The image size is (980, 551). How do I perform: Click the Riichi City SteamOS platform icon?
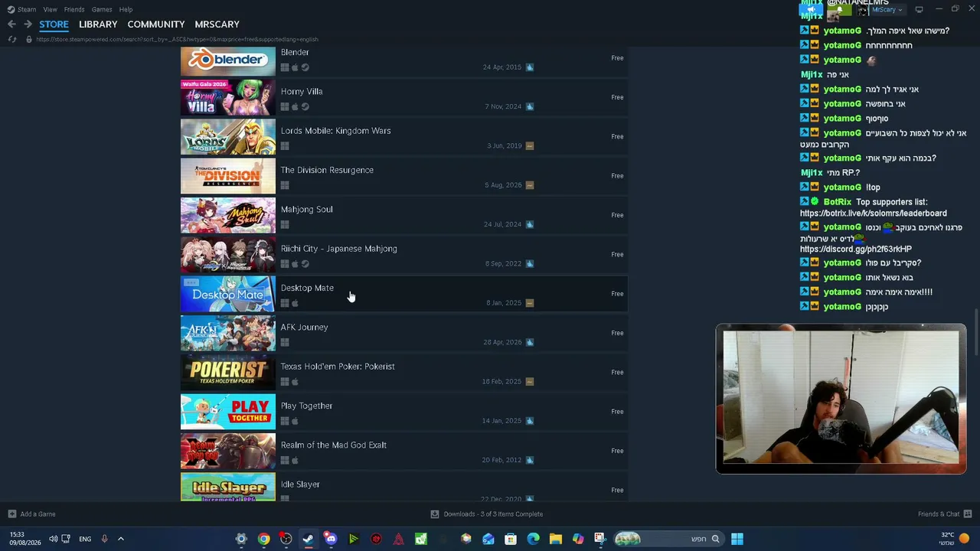coord(305,264)
